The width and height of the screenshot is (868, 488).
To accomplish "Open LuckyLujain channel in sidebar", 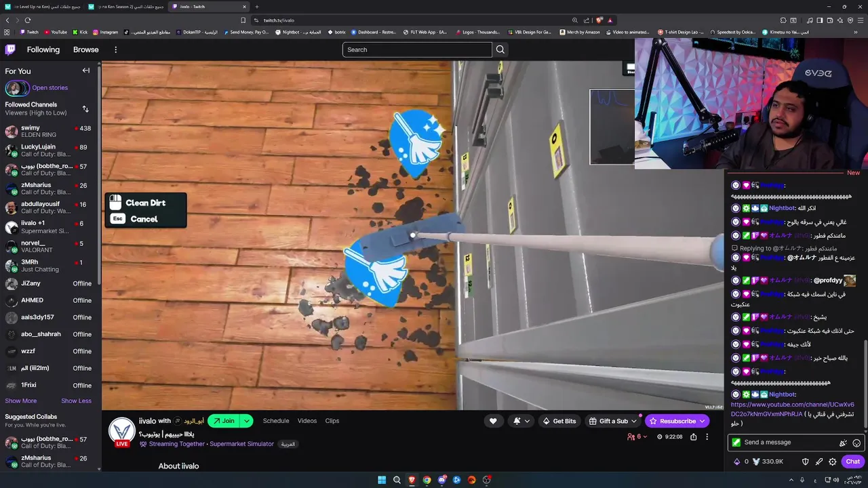I will pos(49,150).
